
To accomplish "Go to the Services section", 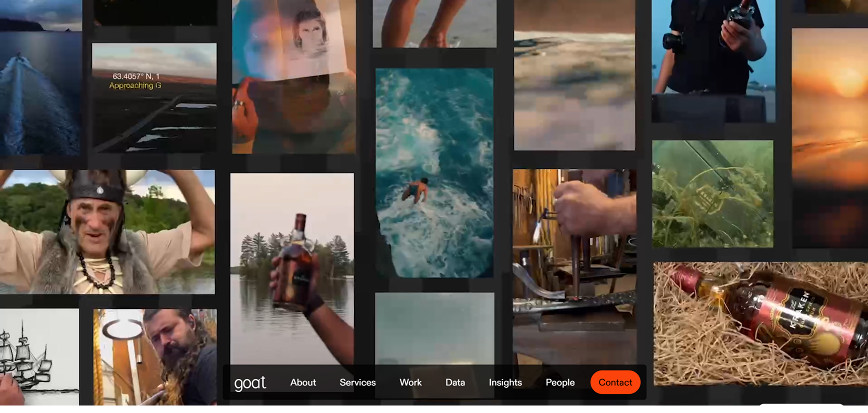I will (x=358, y=383).
